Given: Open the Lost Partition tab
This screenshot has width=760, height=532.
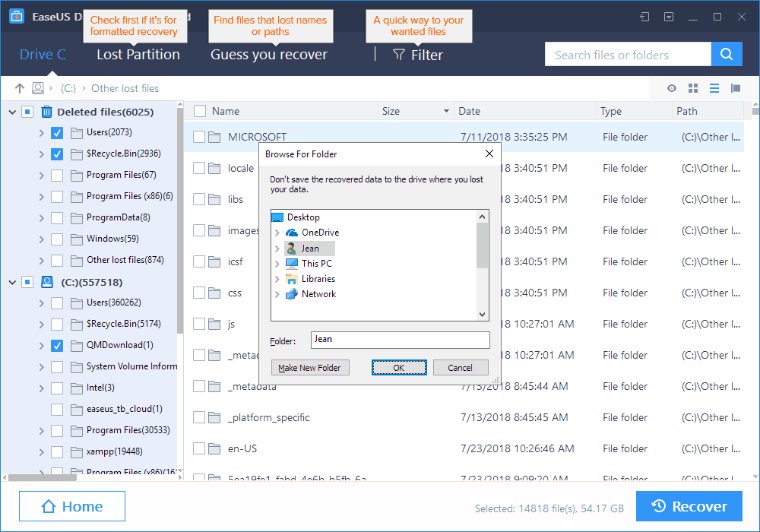Looking at the screenshot, I should tap(138, 55).
